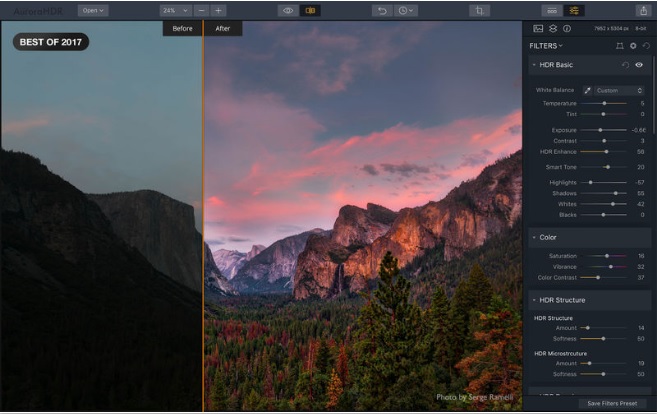Toggle the quick preview eye button
The height and width of the screenshot is (414, 657).
tap(288, 10)
